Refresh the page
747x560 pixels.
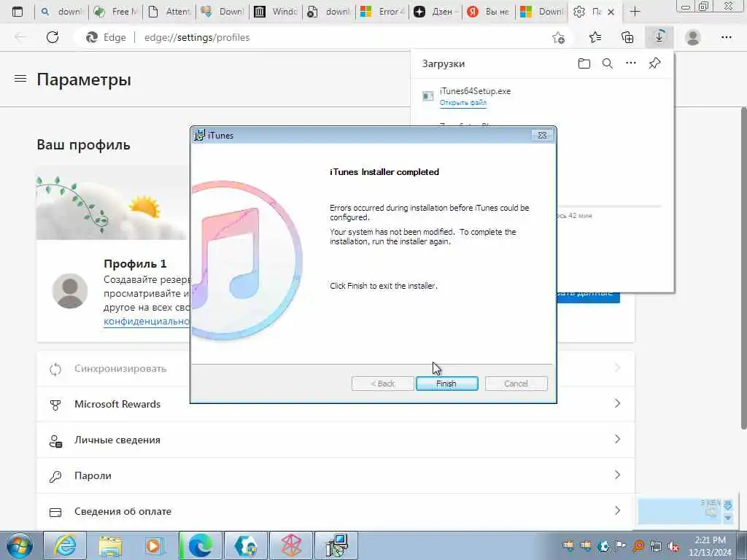[53, 37]
